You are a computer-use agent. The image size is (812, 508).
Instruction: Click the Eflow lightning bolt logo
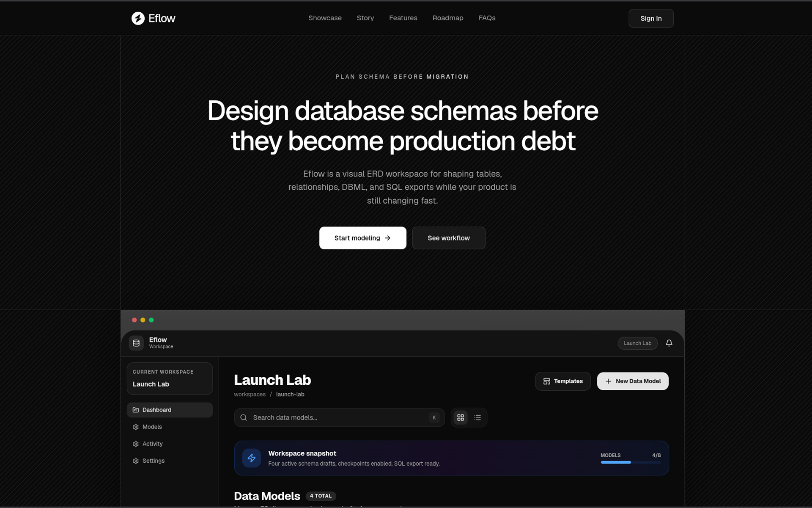tap(138, 18)
